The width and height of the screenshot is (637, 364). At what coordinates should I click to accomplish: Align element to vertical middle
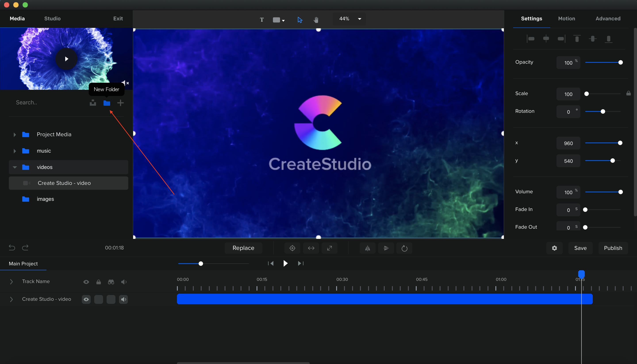[x=593, y=39]
